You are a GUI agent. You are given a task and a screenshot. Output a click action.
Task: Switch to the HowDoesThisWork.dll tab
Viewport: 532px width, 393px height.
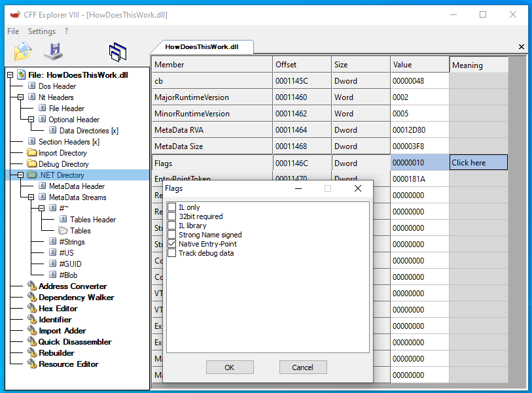(x=202, y=47)
